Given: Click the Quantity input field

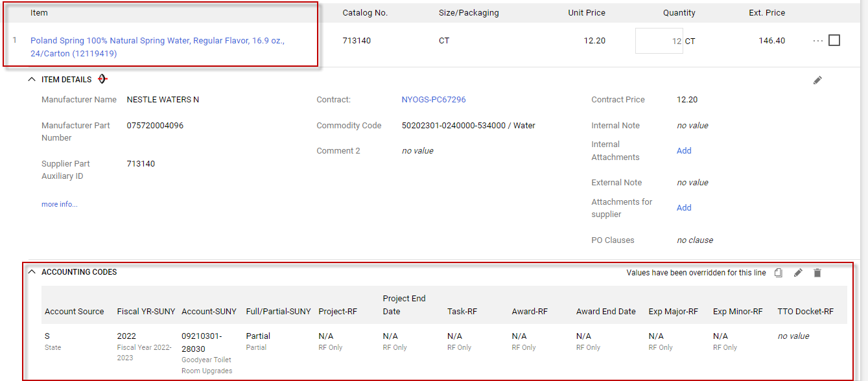Looking at the screenshot, I should (x=659, y=41).
